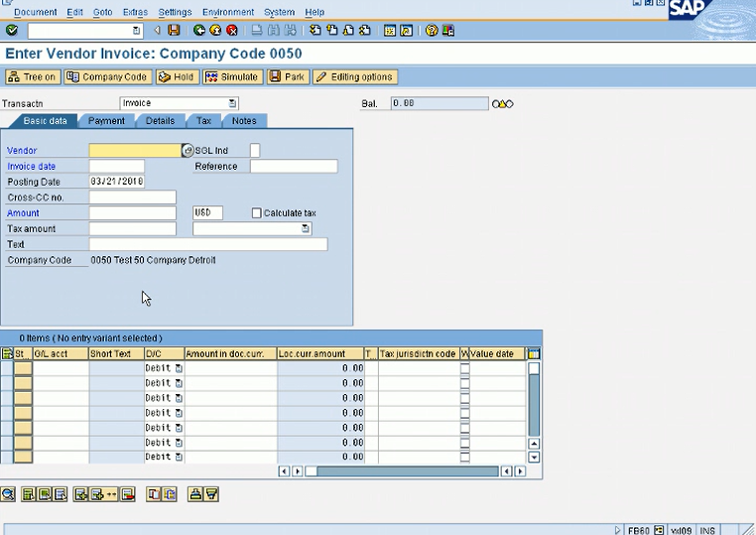Screen dimensions: 756x535
Task: Open the Vendor search help button
Action: 188,151
